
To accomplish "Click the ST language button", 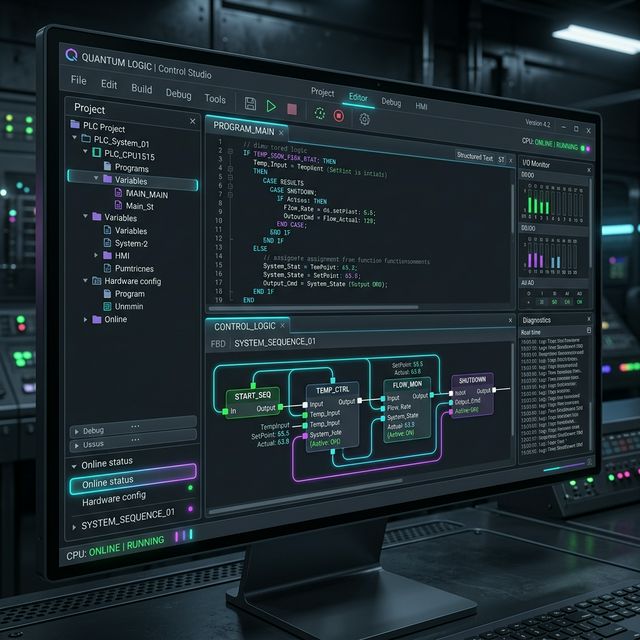I will (501, 160).
